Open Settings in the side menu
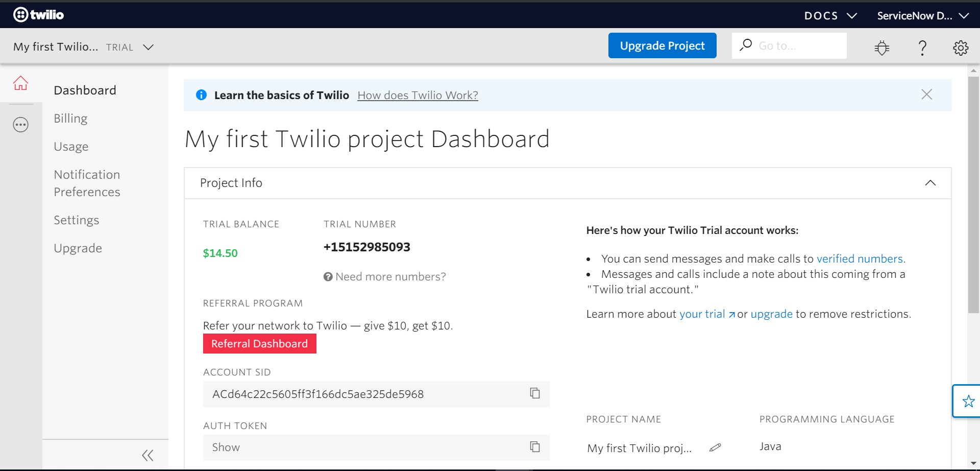This screenshot has width=980, height=471. pos(77,220)
